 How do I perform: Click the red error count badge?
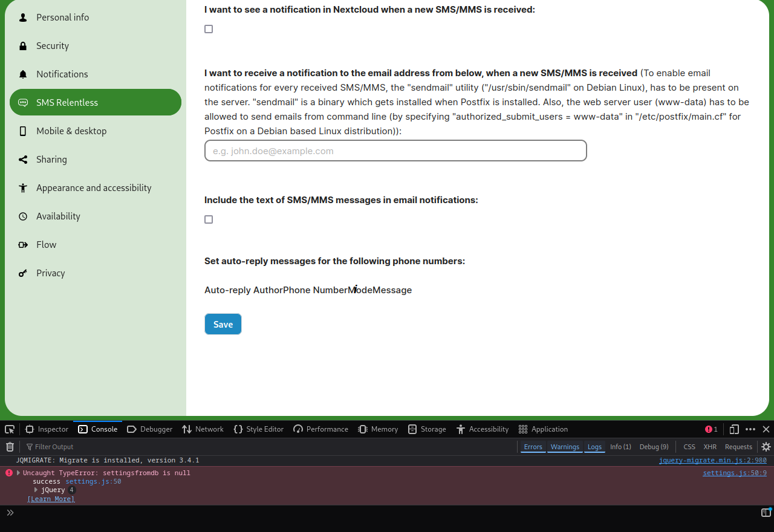(x=711, y=429)
